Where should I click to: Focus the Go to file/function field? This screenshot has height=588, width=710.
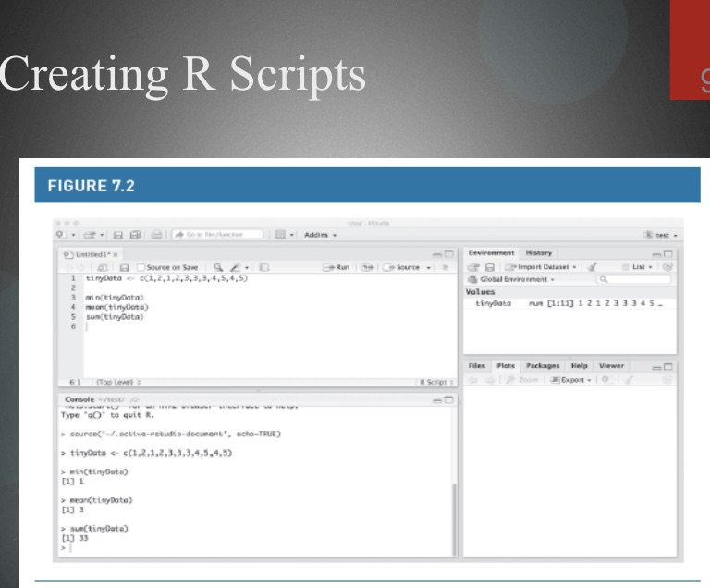pyautogui.click(x=218, y=234)
